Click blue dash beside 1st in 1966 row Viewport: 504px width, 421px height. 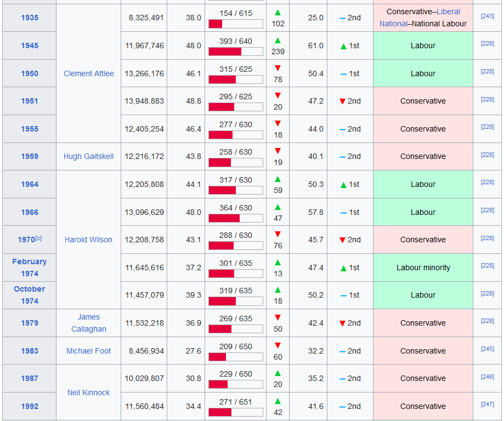pyautogui.click(x=343, y=213)
